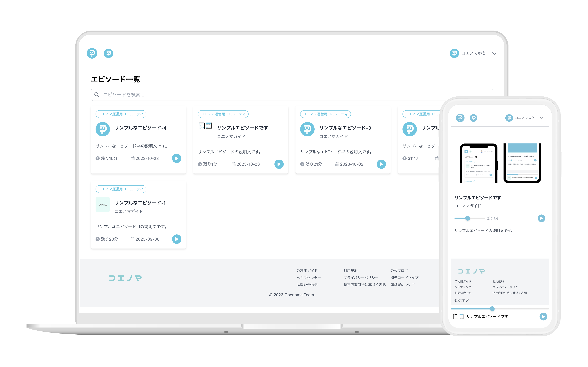Click the search magnifier icon in the episode search bar
The width and height of the screenshot is (588, 367).
coord(97,95)
